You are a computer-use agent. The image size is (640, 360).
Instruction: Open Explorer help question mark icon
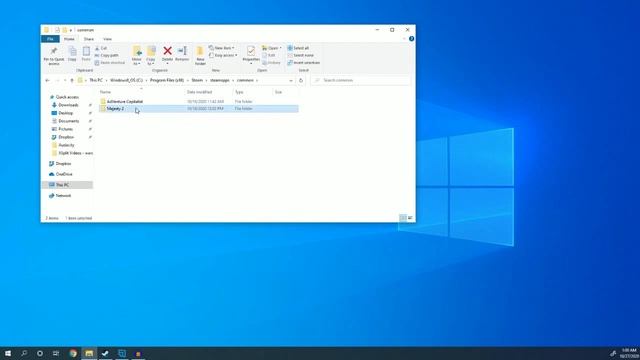tap(411, 39)
